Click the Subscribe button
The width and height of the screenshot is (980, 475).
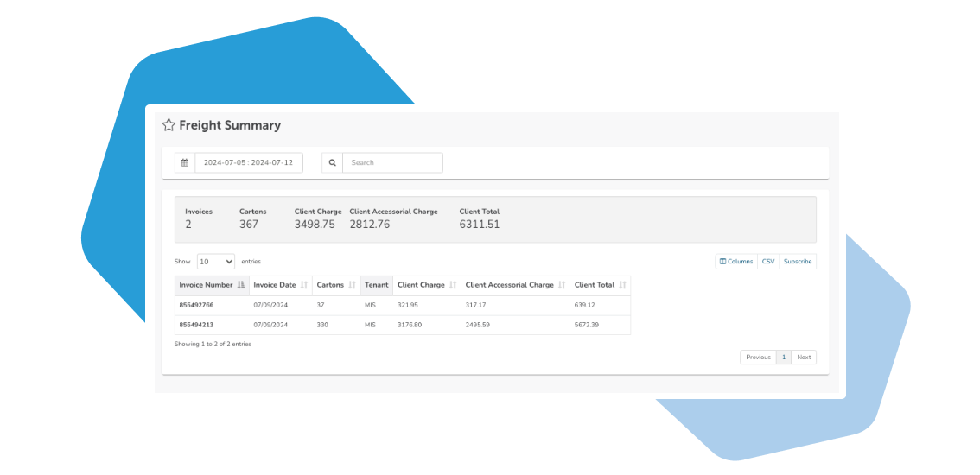(x=798, y=261)
